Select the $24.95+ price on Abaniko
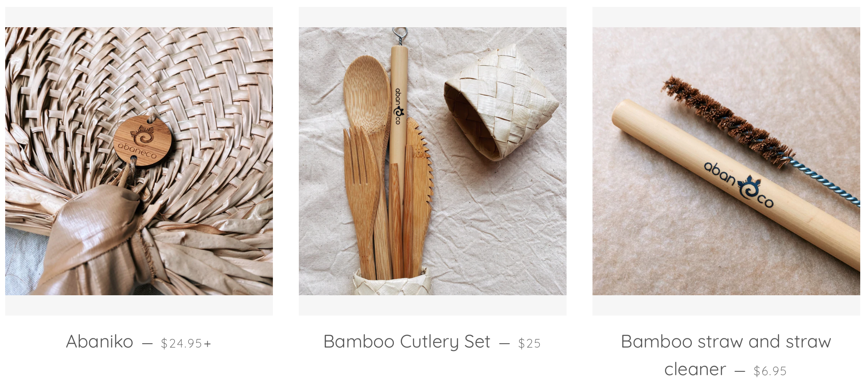The image size is (868, 383). [x=186, y=343]
